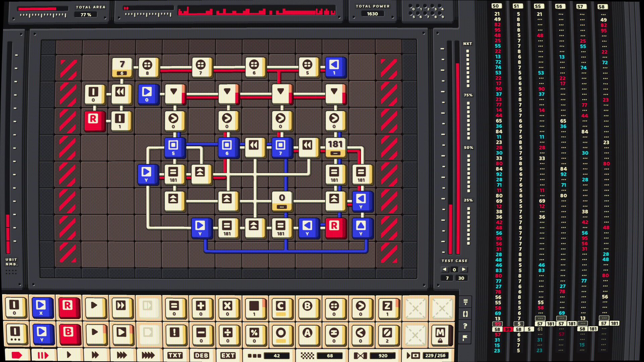Select the S8 signal column header

(x=603, y=7)
